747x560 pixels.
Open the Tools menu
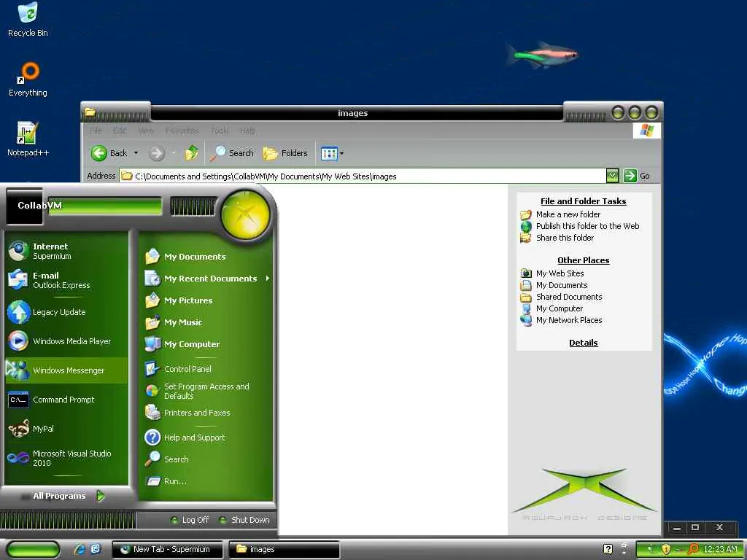pyautogui.click(x=219, y=131)
